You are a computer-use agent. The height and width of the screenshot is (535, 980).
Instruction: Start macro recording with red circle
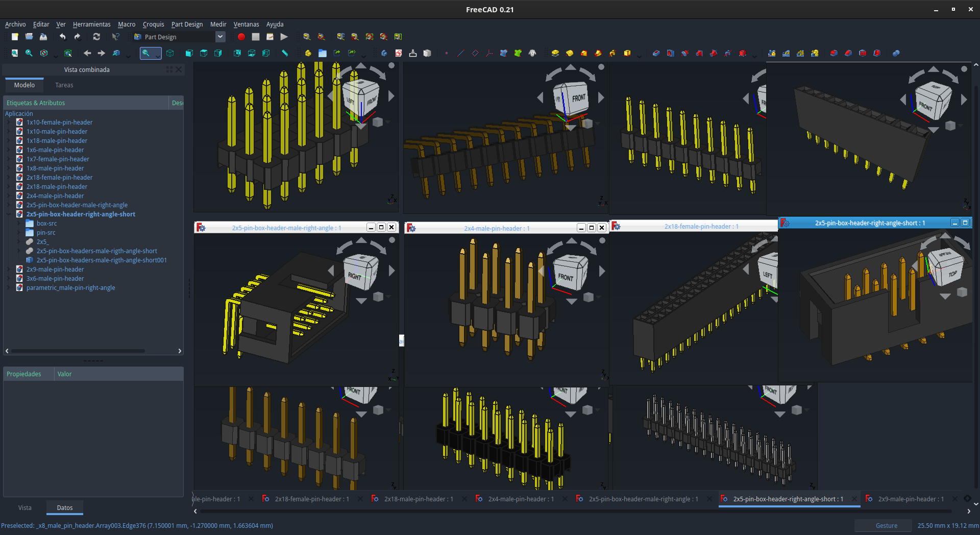[x=241, y=37]
